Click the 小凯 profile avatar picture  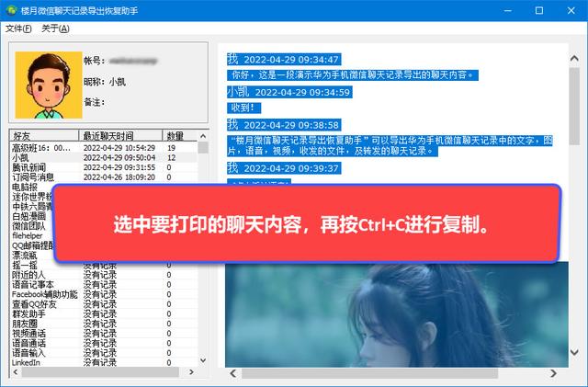pyautogui.click(x=49, y=85)
